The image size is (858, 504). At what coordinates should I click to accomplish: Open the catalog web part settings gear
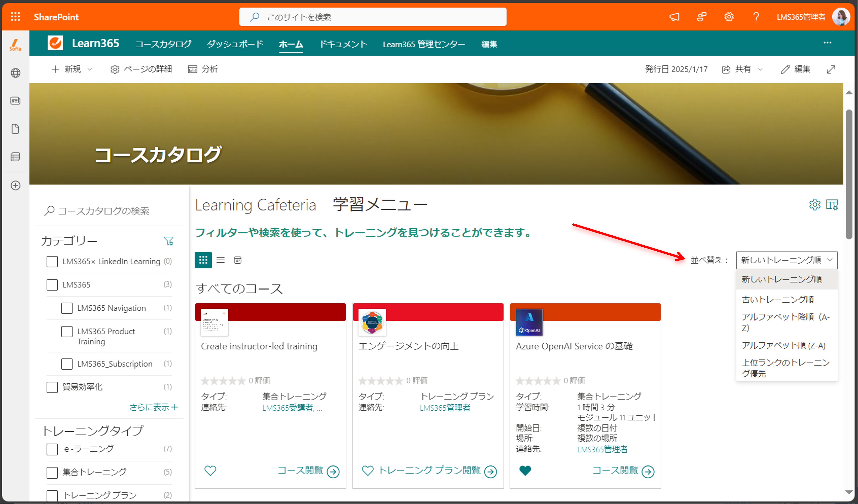(815, 205)
